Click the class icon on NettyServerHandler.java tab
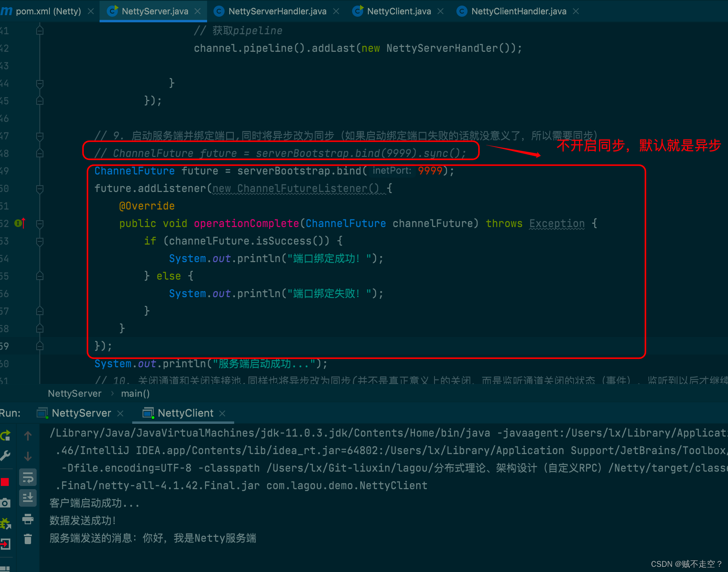This screenshot has height=572, width=728. click(x=219, y=11)
